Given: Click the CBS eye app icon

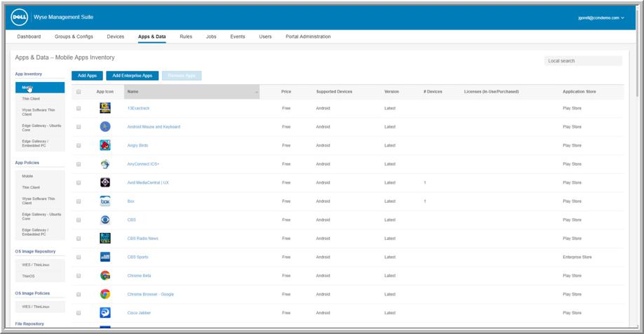Looking at the screenshot, I should point(105,220).
